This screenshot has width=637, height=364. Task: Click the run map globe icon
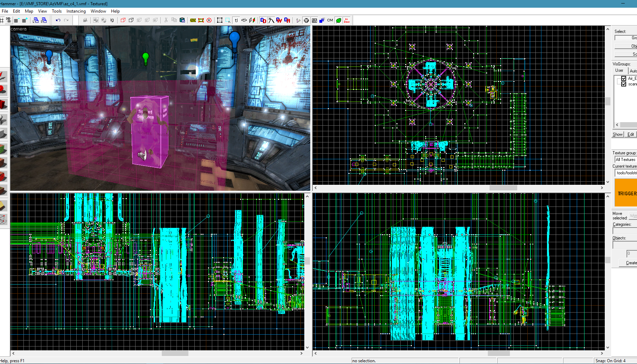tap(306, 20)
